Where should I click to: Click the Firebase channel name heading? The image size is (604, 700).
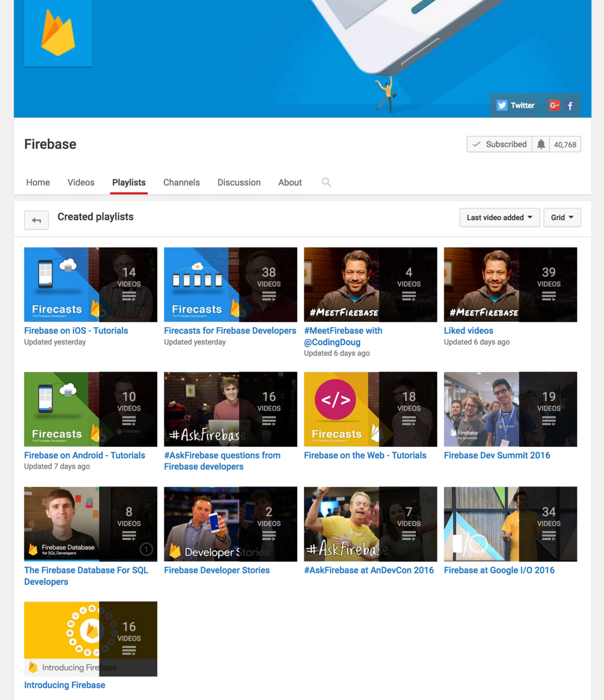point(50,144)
